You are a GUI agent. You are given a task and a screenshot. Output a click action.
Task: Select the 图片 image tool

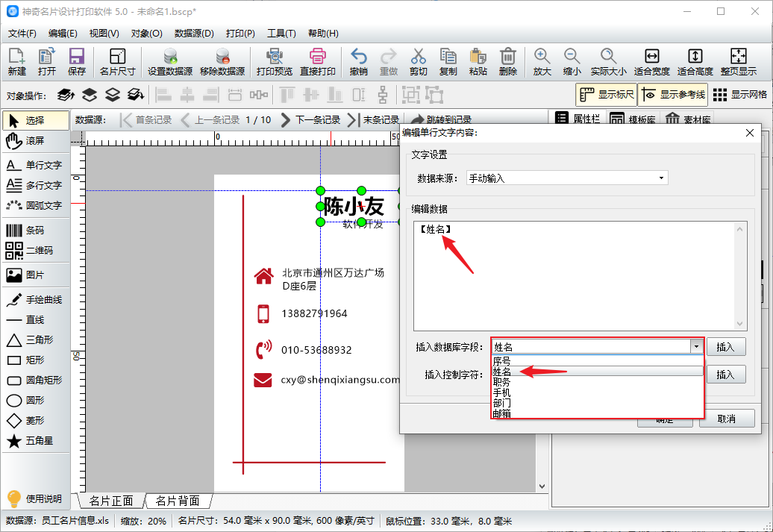click(x=36, y=275)
